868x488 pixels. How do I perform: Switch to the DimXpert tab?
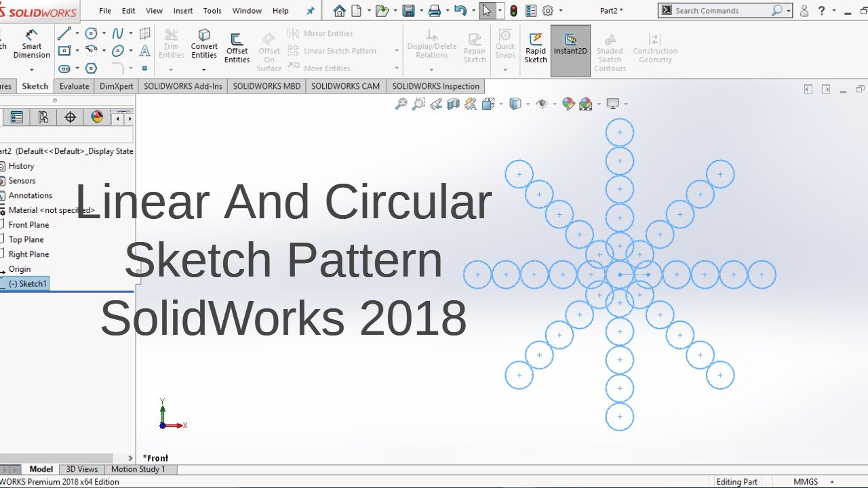tap(117, 86)
